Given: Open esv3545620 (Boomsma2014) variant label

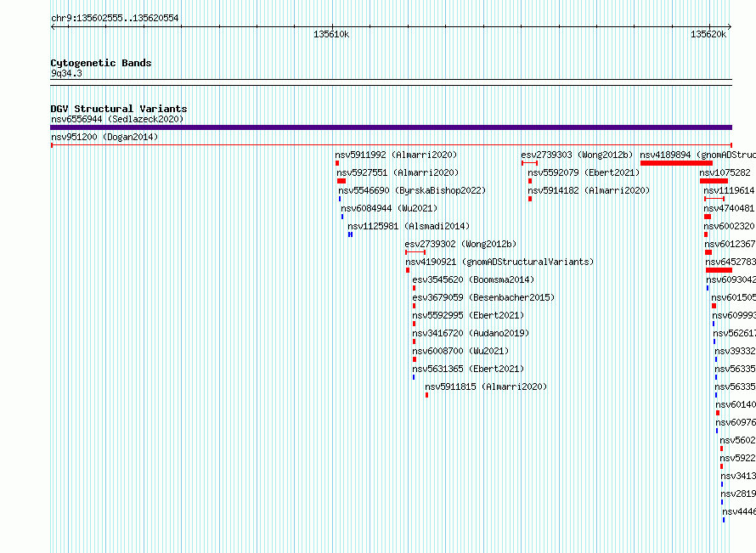Looking at the screenshot, I should (x=473, y=279).
